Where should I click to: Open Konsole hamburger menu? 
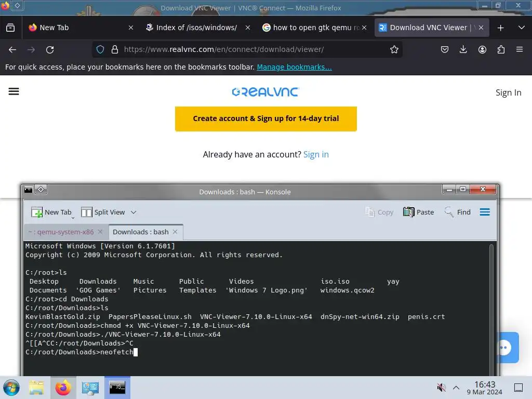485,212
